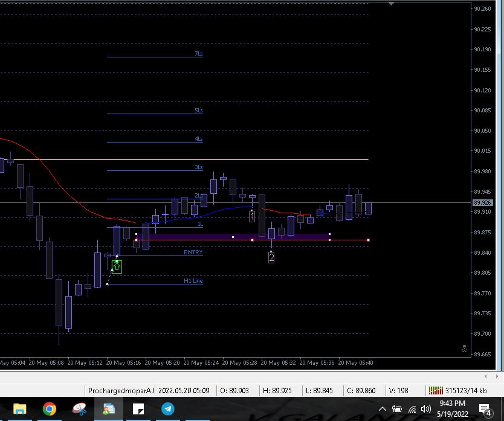
Task: Select the H1 Line label
Action: [x=193, y=280]
